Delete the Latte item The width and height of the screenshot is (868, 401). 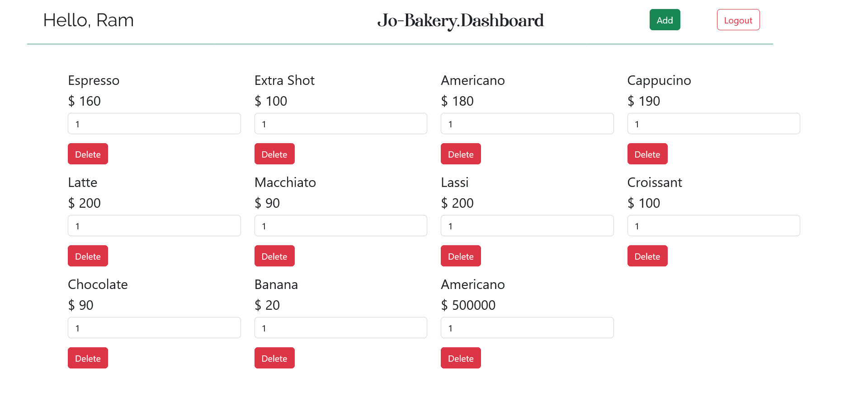tap(88, 256)
